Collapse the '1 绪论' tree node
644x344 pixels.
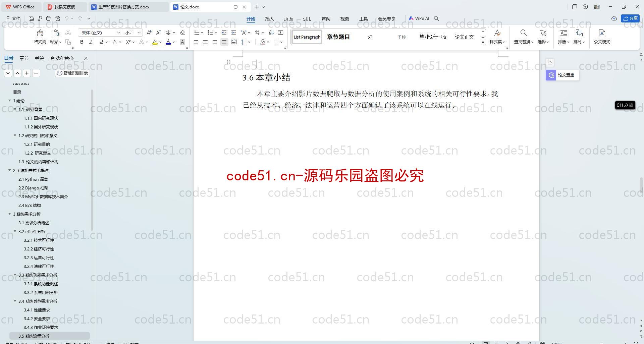point(10,101)
